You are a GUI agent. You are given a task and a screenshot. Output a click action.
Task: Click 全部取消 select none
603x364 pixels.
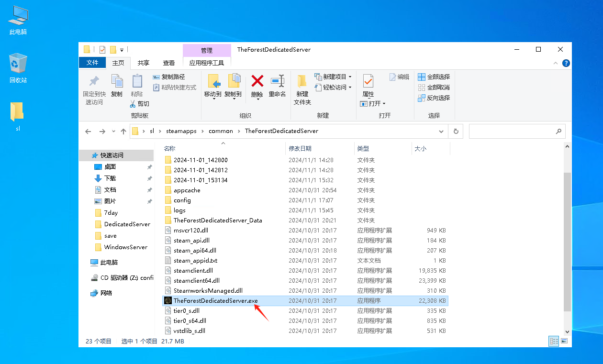434,88
